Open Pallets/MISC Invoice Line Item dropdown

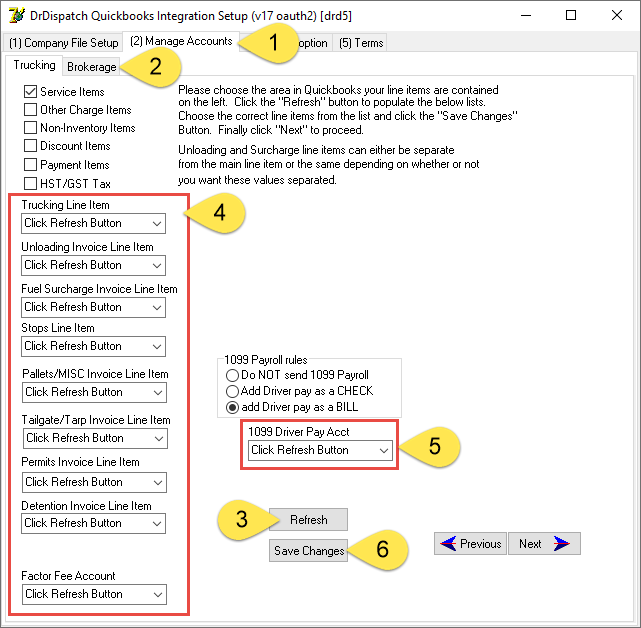(94, 392)
